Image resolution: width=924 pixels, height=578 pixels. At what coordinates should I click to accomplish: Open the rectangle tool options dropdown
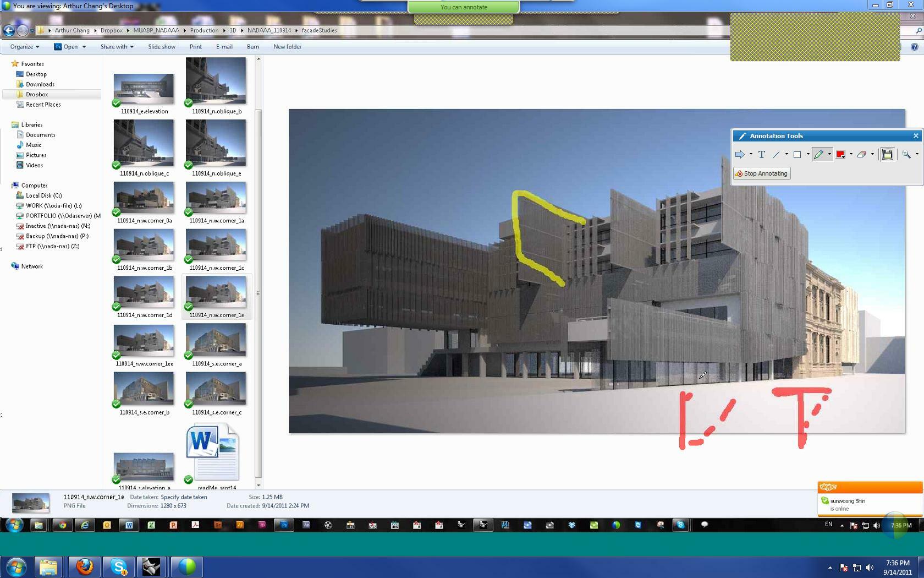[808, 155]
